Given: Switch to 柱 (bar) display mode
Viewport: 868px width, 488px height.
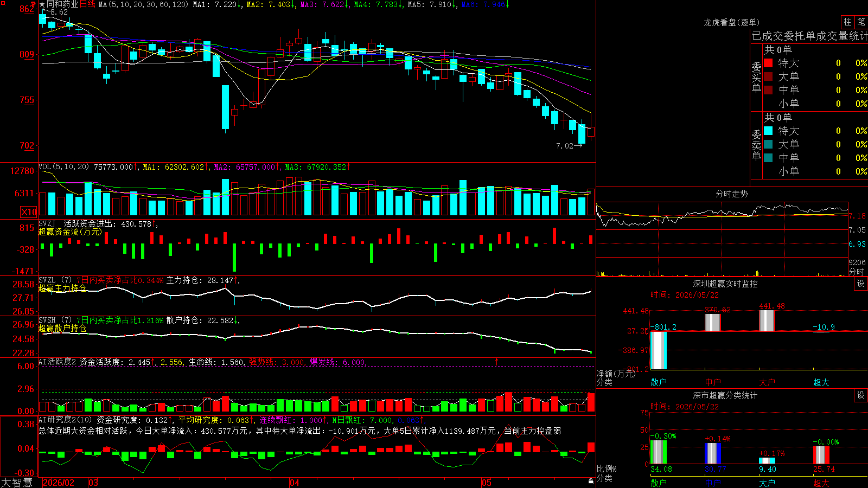Looking at the screenshot, I should click(x=847, y=22).
